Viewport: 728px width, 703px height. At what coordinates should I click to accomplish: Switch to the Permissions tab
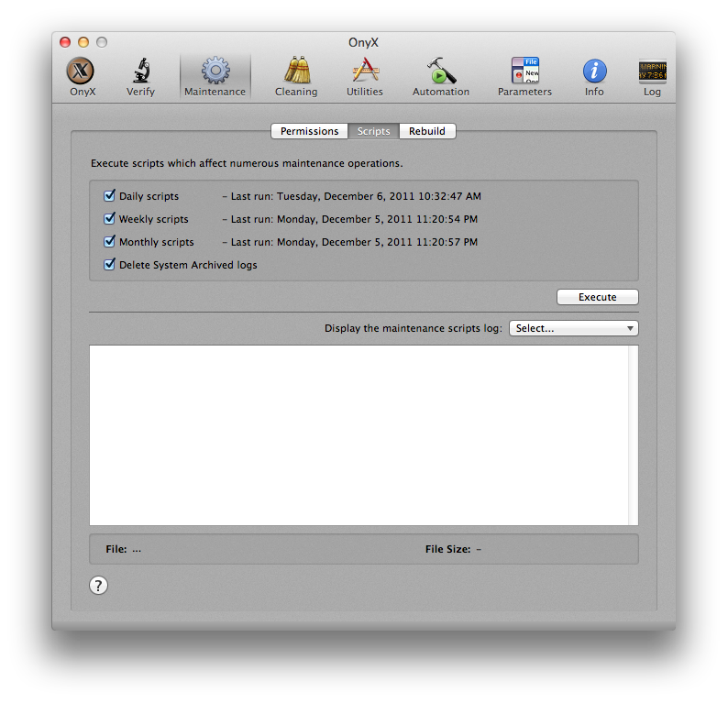pyautogui.click(x=309, y=131)
